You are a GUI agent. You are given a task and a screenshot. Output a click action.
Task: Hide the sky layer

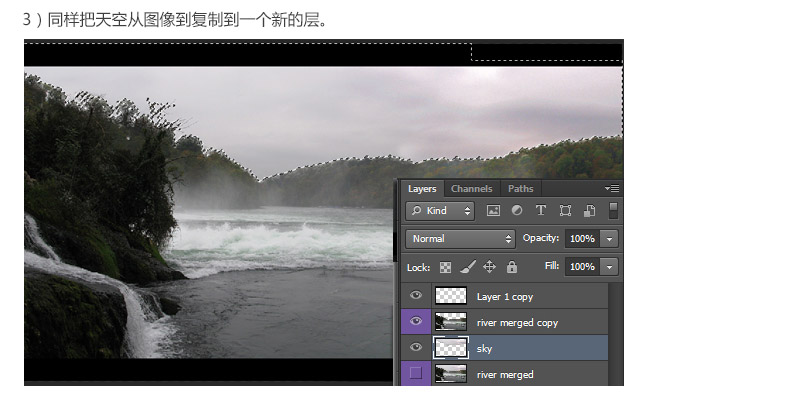tap(416, 348)
